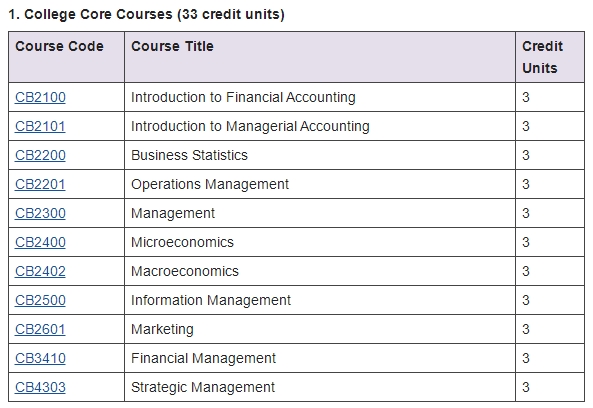Open the CB2201 course code link
593x408 pixels.
click(40, 185)
